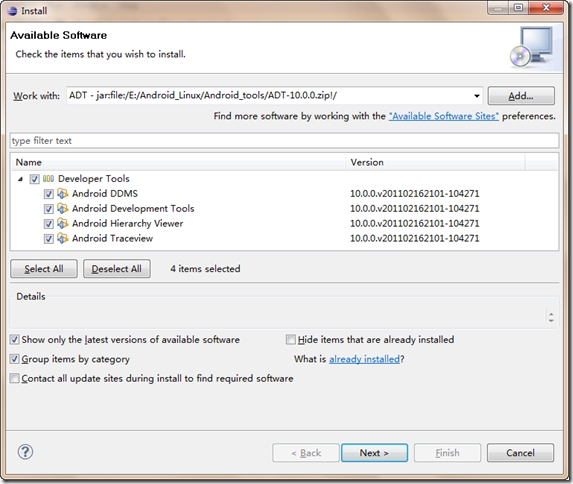Open the already installed link
This screenshot has height=484, width=573.
click(364, 359)
